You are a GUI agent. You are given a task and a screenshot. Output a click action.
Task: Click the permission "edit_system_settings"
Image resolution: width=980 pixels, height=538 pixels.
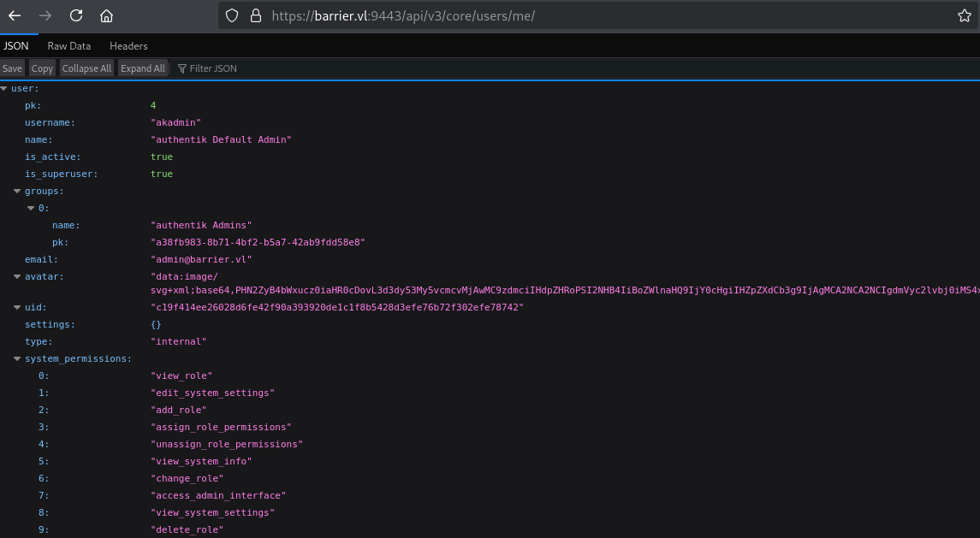click(212, 393)
